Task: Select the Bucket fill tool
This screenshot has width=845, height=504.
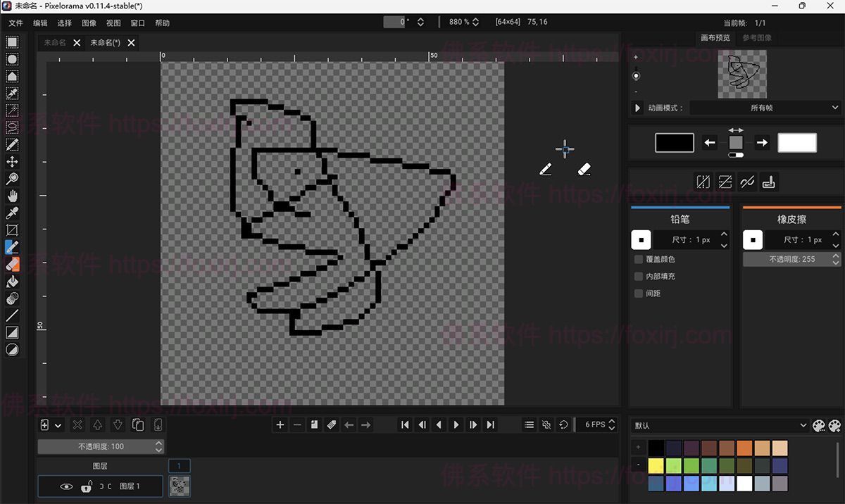Action: click(12, 282)
